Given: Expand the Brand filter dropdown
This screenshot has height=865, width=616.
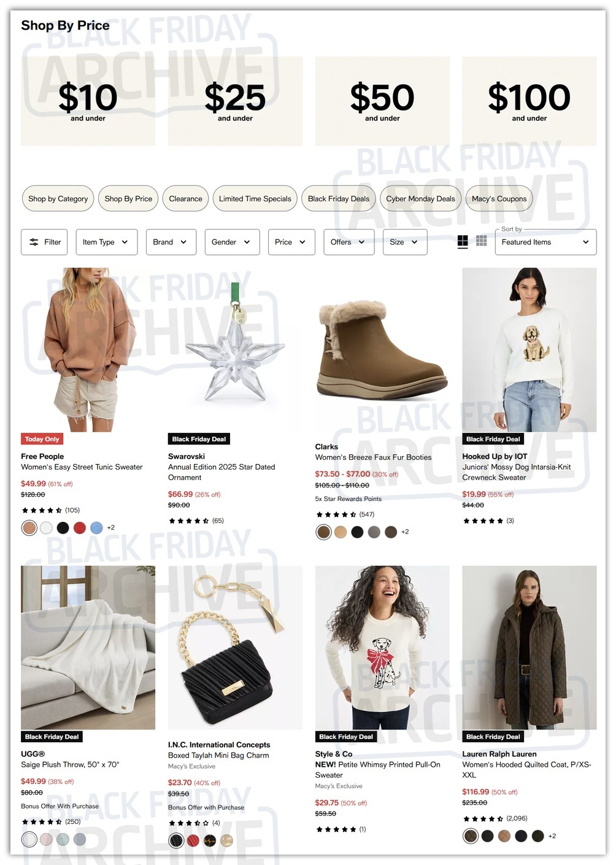Looking at the screenshot, I should 171,242.
